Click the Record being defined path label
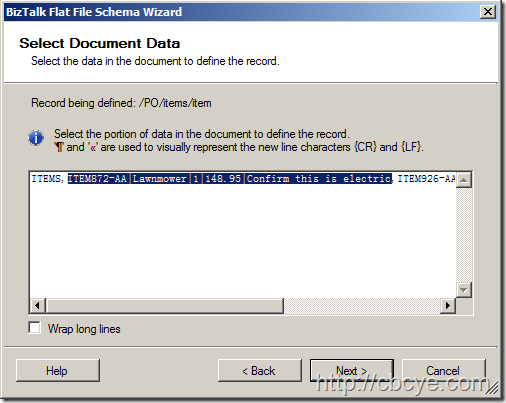This screenshot has width=506, height=403. 121,103
